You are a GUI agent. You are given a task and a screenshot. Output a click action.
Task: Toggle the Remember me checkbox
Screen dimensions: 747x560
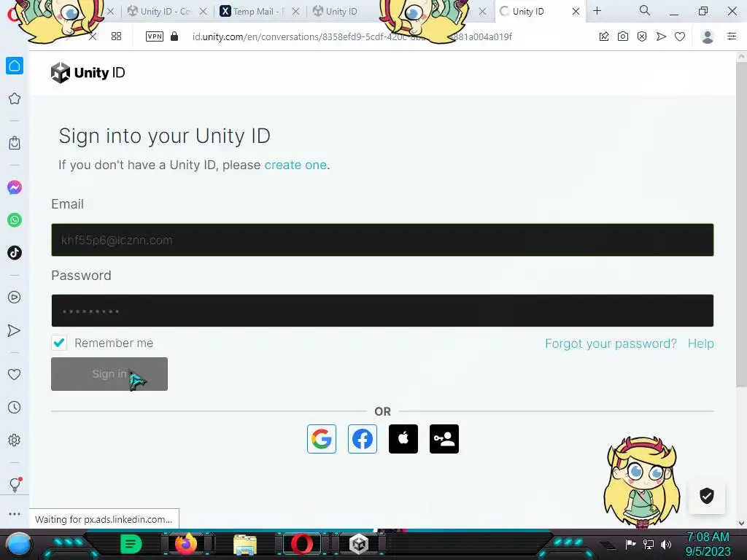click(x=59, y=343)
